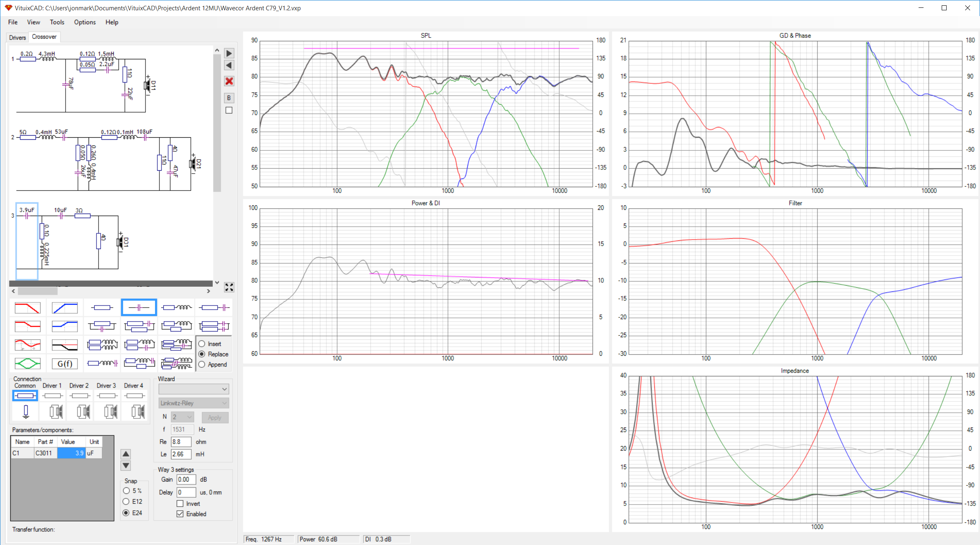Click the schematic scrollbar up arrow
This screenshot has width=980, height=545.
tap(217, 50)
